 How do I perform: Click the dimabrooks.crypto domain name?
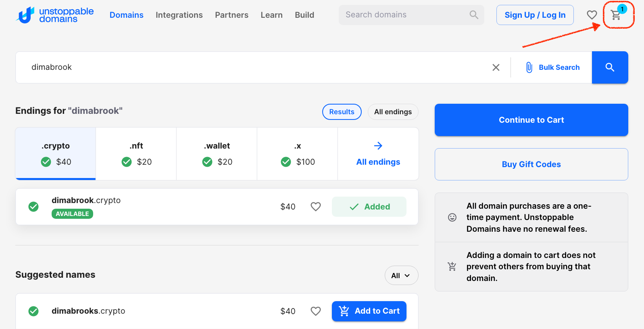coord(88,311)
